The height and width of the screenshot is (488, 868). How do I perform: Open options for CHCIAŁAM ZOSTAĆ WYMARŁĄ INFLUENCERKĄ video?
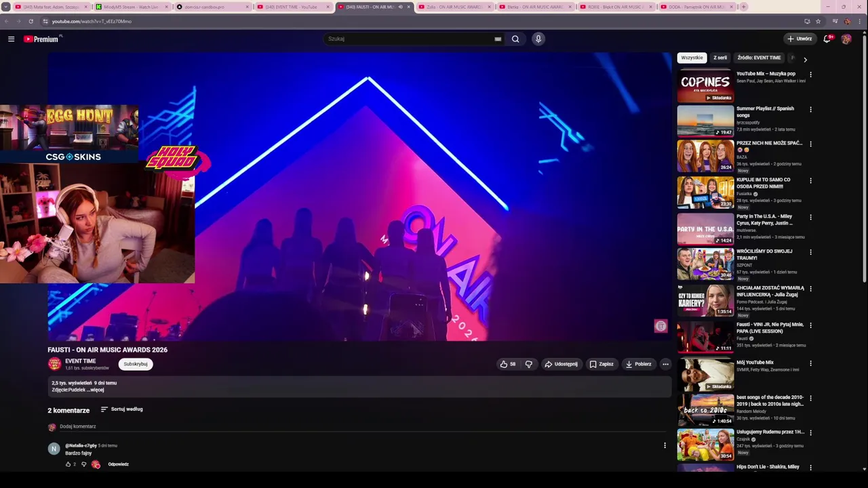coord(810,289)
